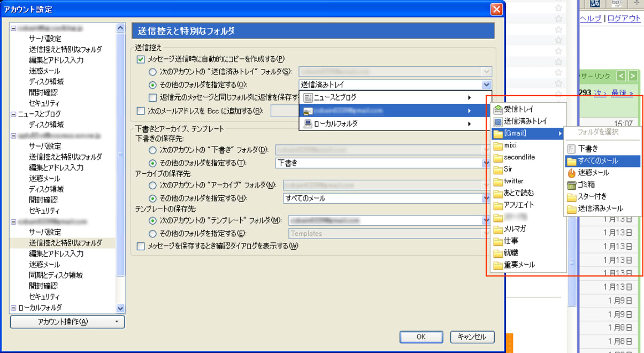Click the 15:07 timestamp in the mail list
Image resolution: width=644 pixels, height=353 pixels.
[x=623, y=123]
